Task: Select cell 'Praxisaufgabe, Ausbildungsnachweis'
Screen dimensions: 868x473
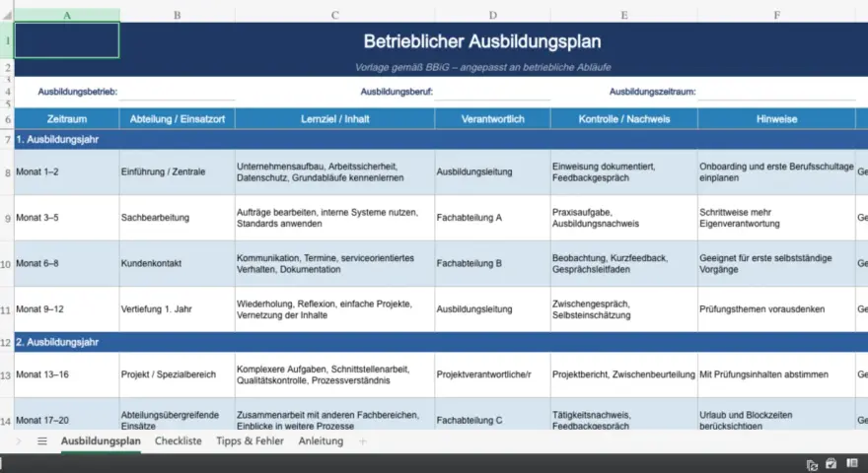Action: (x=623, y=218)
